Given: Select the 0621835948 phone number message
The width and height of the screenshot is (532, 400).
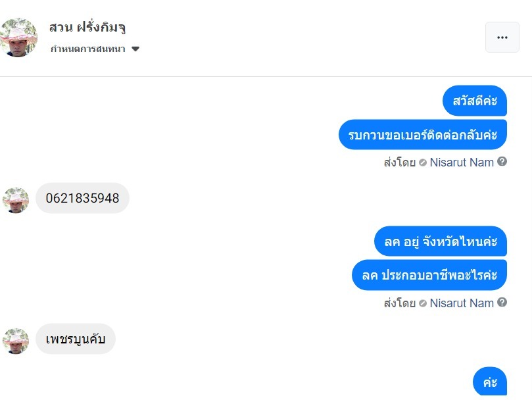Looking at the screenshot, I should [82, 198].
